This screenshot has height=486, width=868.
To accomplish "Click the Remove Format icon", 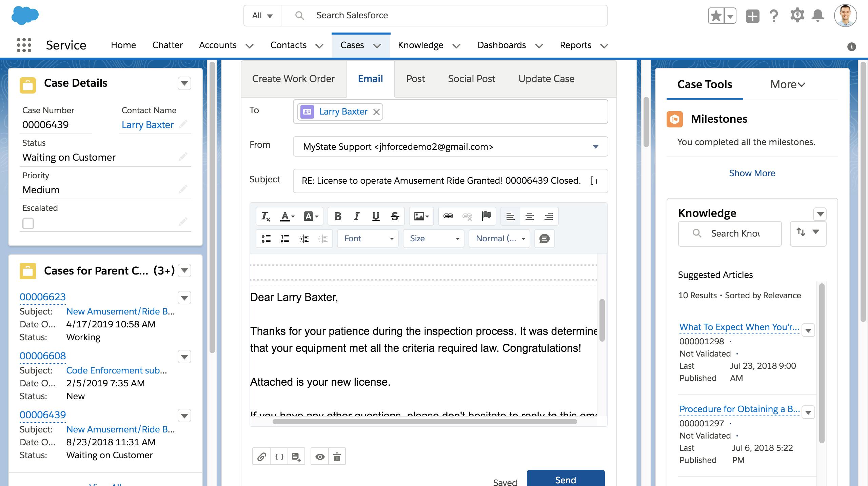I will (x=265, y=216).
